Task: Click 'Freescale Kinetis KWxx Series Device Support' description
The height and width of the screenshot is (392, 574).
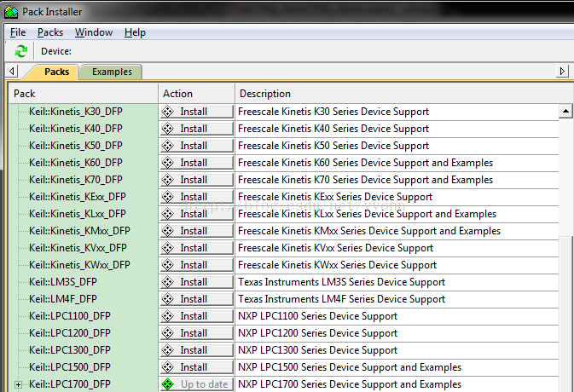Action: pos(337,265)
